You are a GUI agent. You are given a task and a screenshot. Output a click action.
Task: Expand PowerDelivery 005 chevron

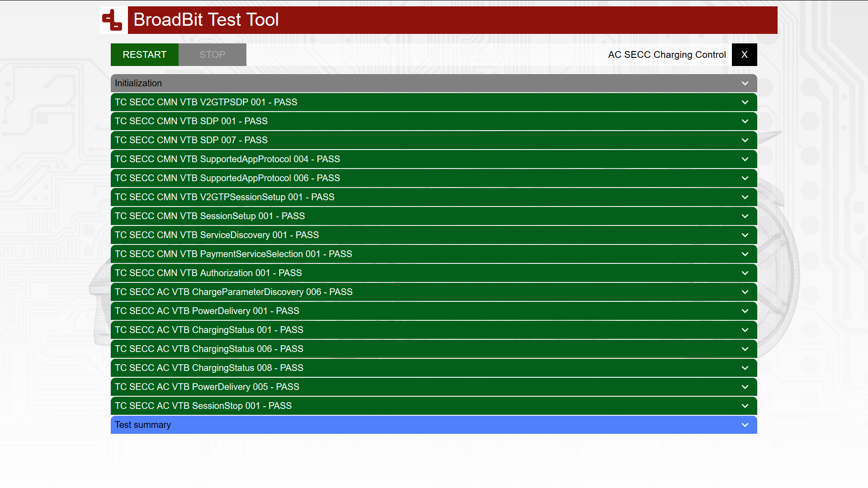coord(745,387)
